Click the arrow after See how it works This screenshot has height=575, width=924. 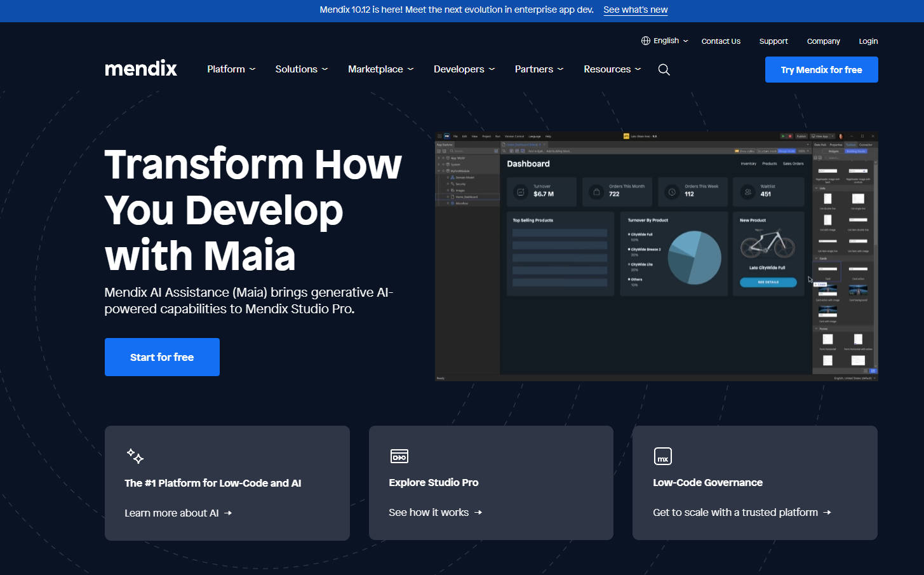pos(478,512)
